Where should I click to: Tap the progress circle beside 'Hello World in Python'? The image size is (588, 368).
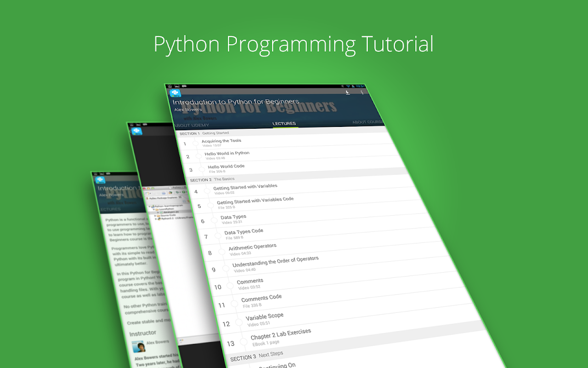(198, 156)
